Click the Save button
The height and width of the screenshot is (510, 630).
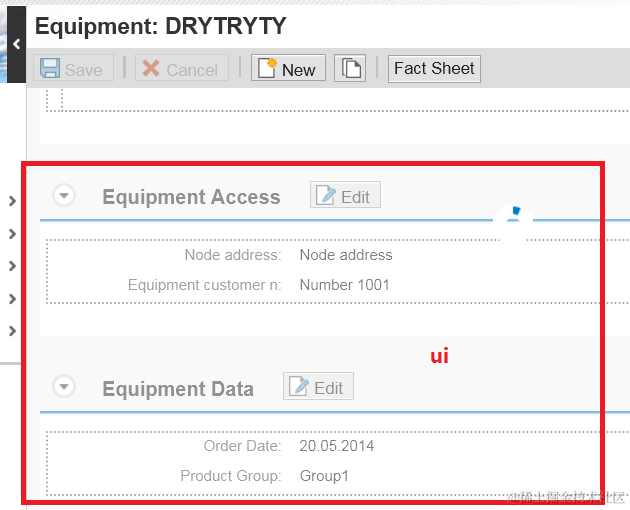73,68
